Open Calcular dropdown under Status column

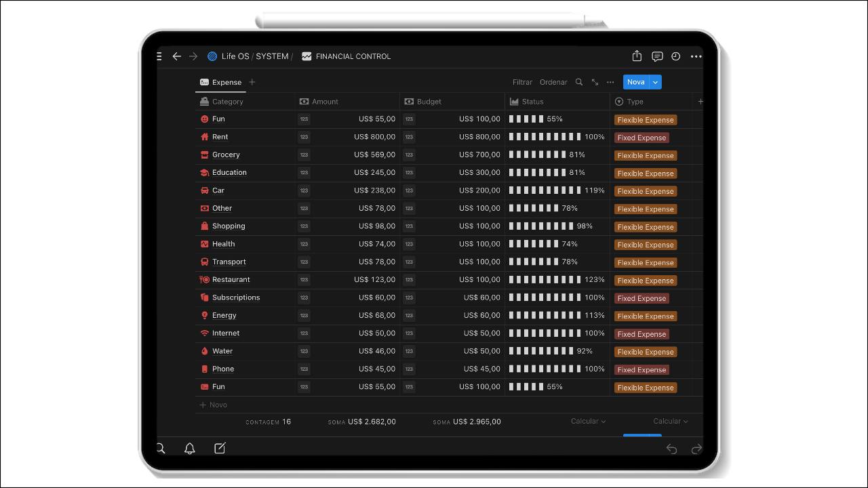[589, 421]
